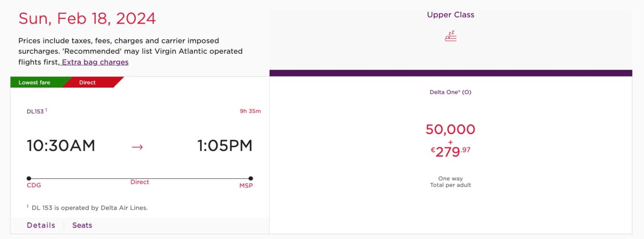Open the Extra bag charges link

coord(95,62)
